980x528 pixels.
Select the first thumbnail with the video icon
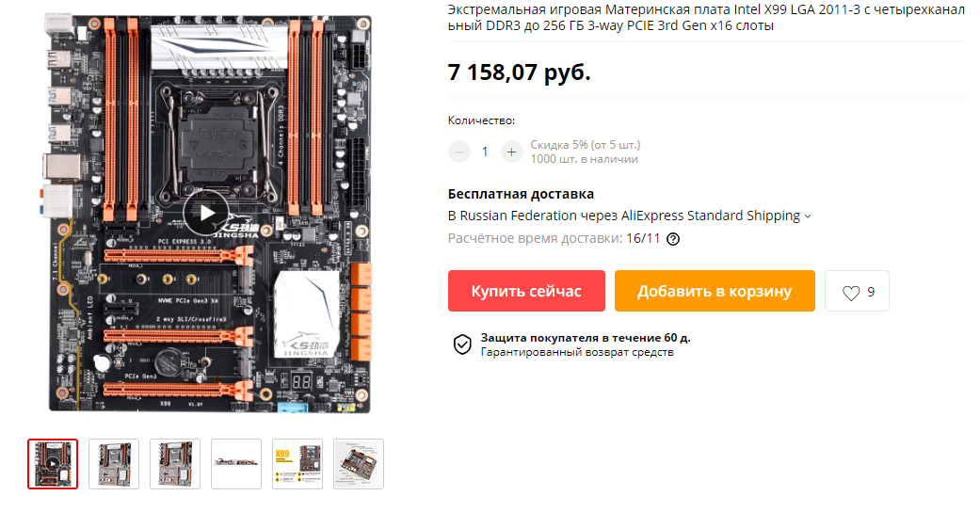point(53,464)
